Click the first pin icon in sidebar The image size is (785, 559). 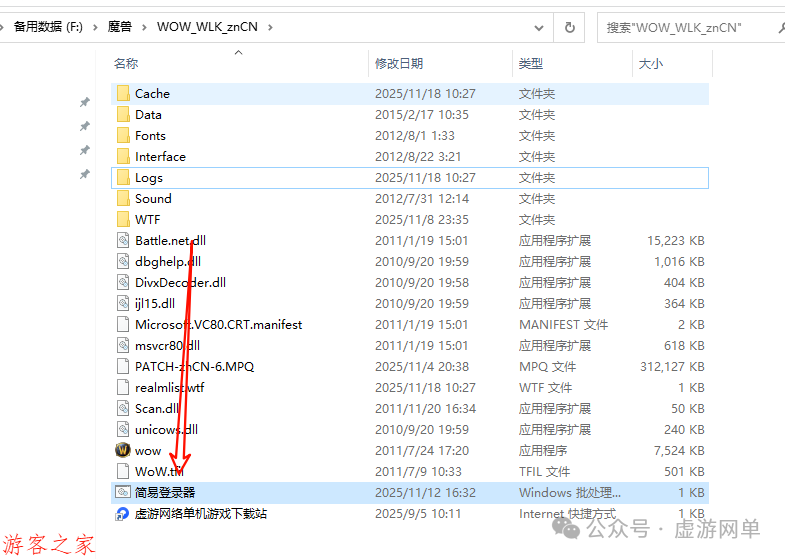coord(85,102)
